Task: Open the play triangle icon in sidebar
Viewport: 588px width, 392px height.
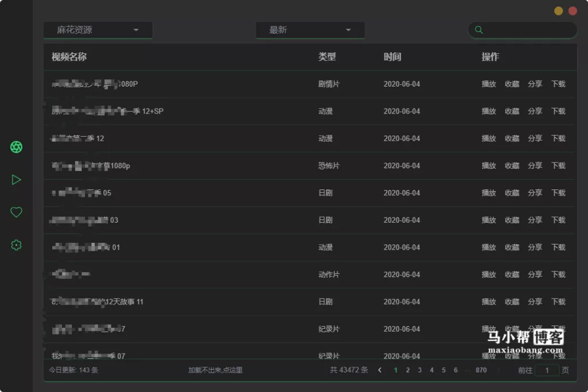Action: pos(16,180)
